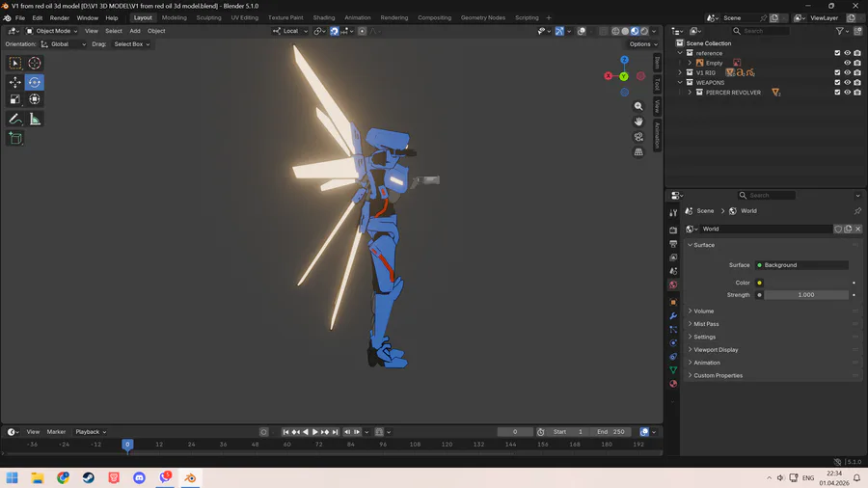868x488 pixels.
Task: Expand the Viewport Display panel
Action: (x=716, y=350)
